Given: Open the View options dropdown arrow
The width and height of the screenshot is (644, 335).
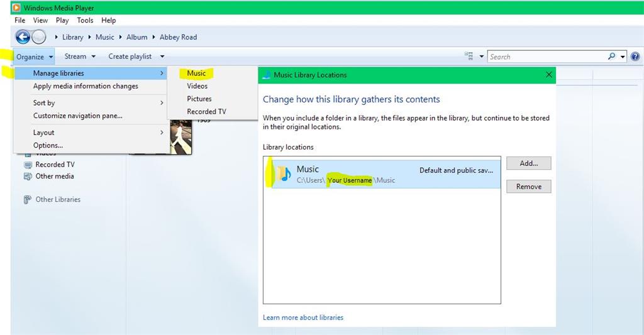Looking at the screenshot, I should click(481, 56).
